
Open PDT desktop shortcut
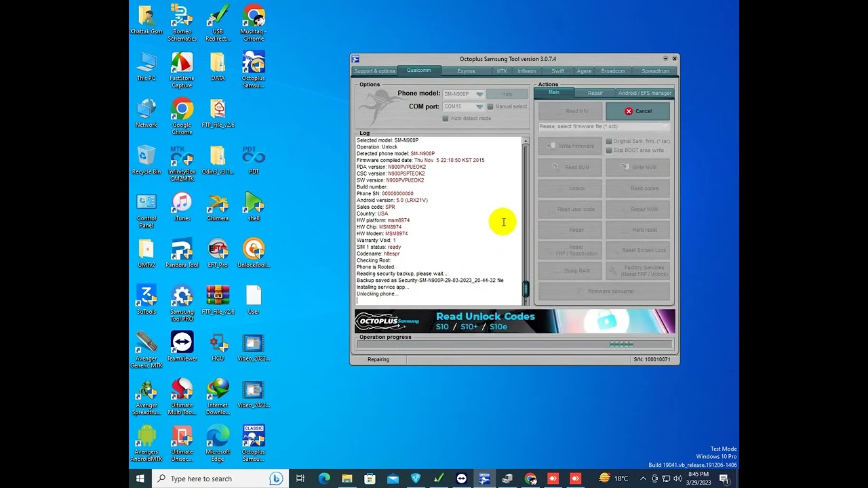254,160
